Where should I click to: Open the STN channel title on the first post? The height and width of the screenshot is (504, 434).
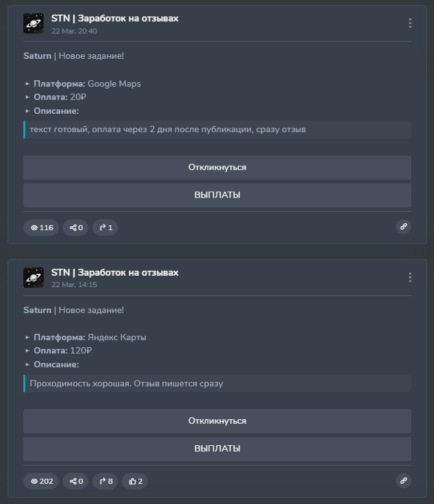[115, 18]
